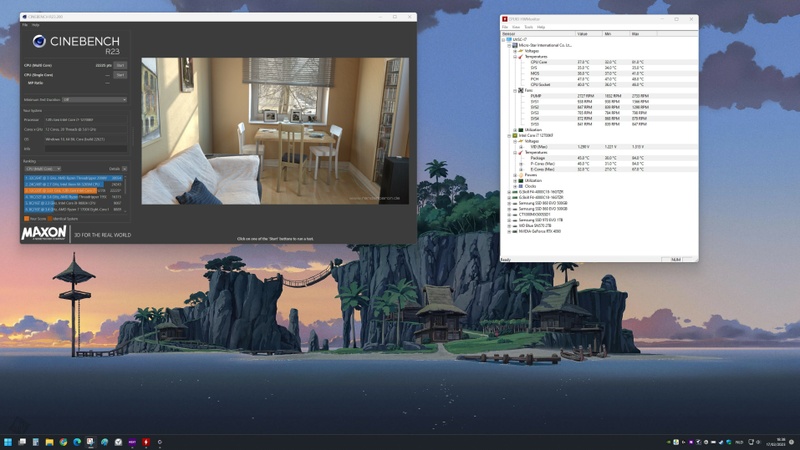Open the Minimum Test Duration dropdown
The height and width of the screenshot is (450, 800).
[x=94, y=99]
